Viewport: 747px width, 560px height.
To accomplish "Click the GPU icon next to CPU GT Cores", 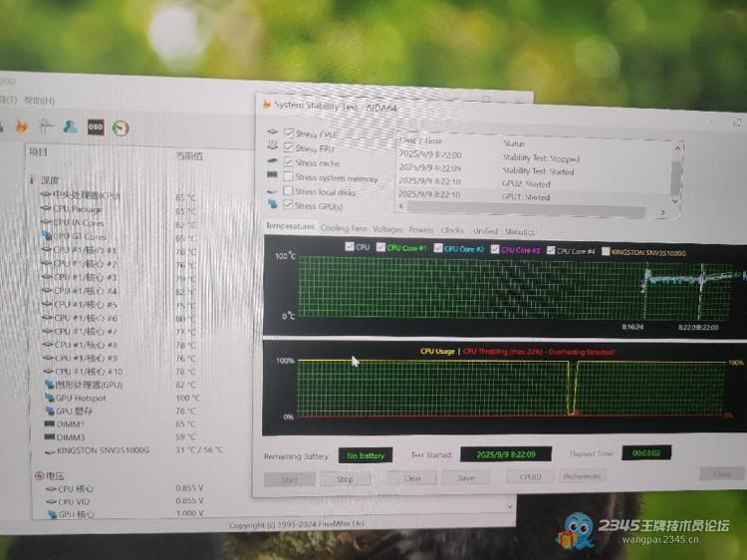I will click(46, 235).
